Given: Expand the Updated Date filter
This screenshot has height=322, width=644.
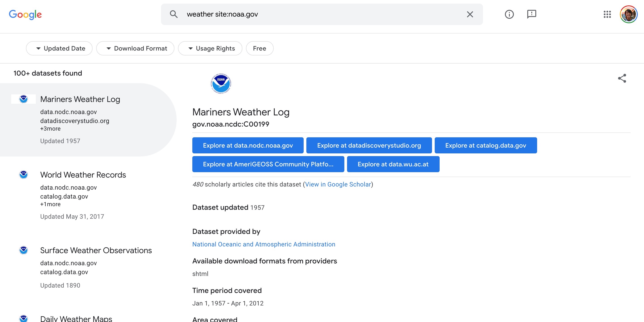Looking at the screenshot, I should 59,48.
